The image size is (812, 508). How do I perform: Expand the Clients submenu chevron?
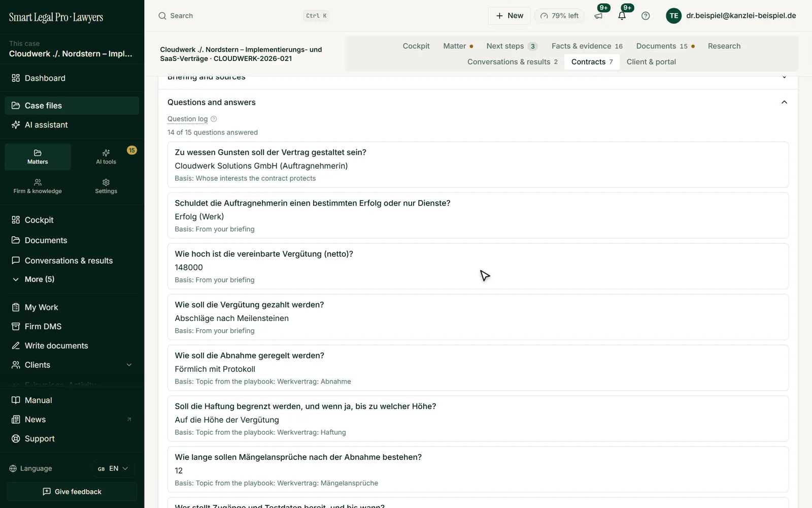tap(129, 365)
